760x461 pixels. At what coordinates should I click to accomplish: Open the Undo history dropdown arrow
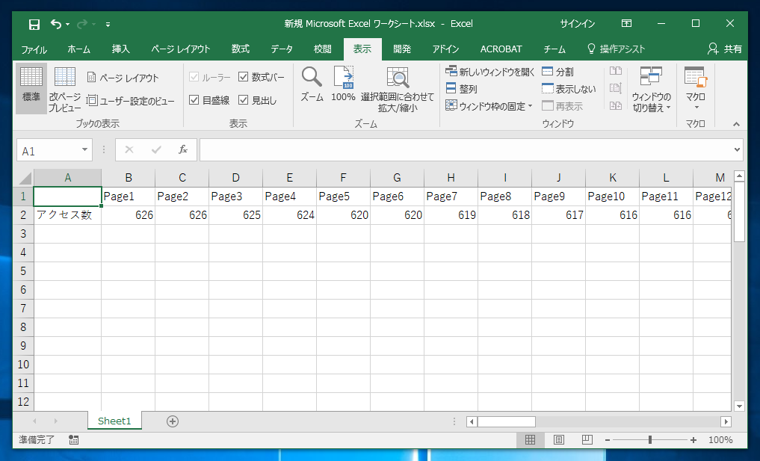67,24
